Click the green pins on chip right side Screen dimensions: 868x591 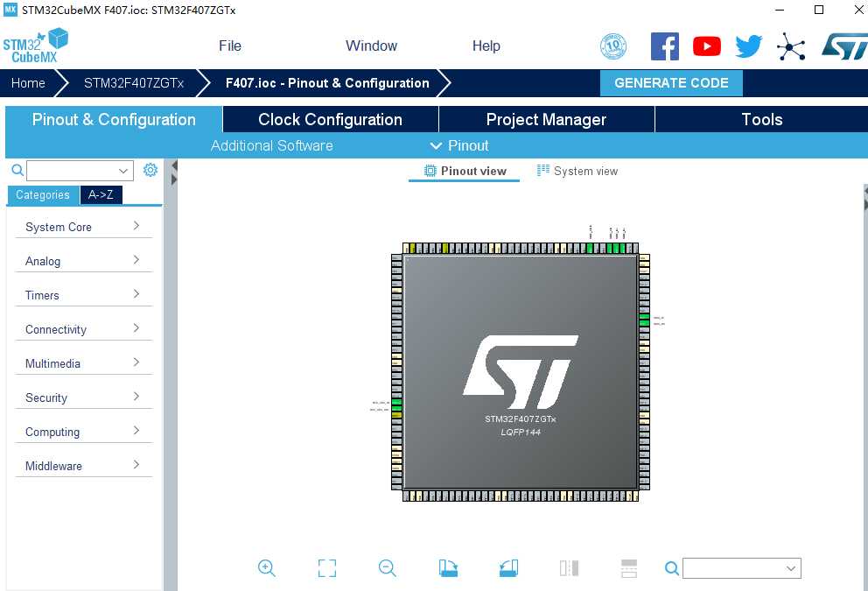(644, 320)
